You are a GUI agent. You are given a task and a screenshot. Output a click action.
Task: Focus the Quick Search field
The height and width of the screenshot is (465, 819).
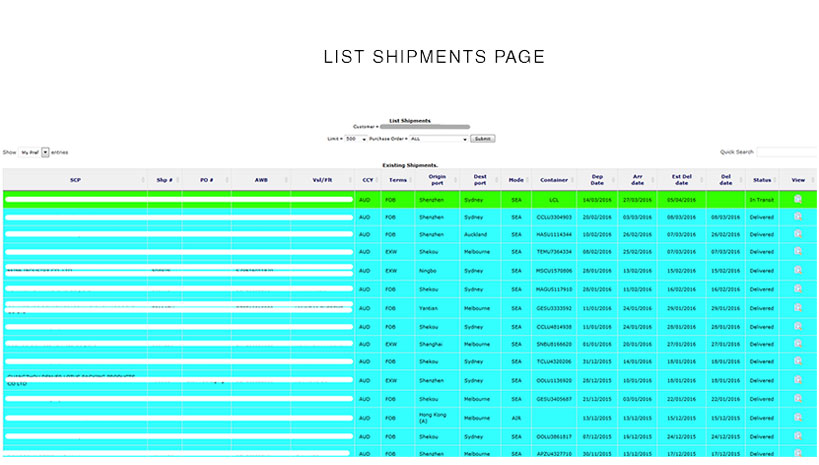[786, 152]
